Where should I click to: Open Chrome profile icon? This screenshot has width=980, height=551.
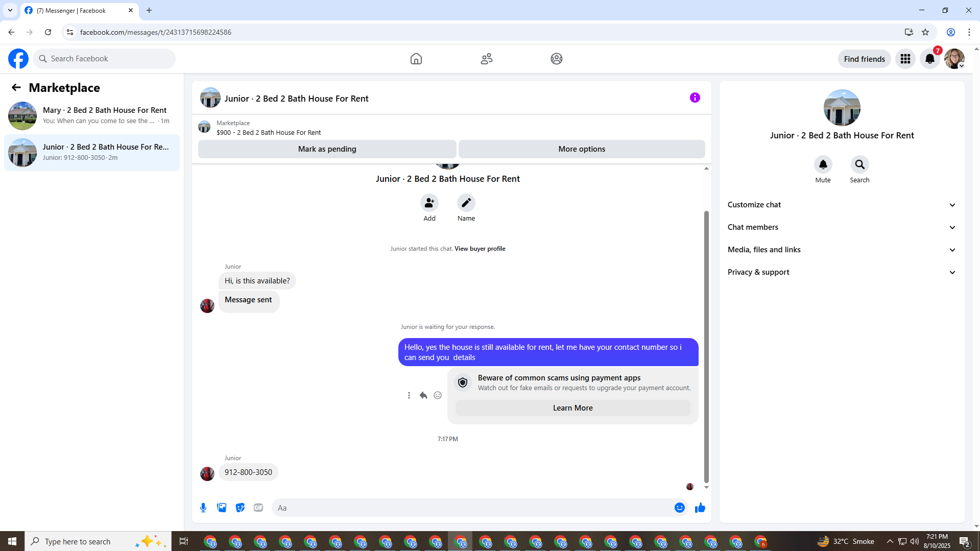[x=951, y=32]
